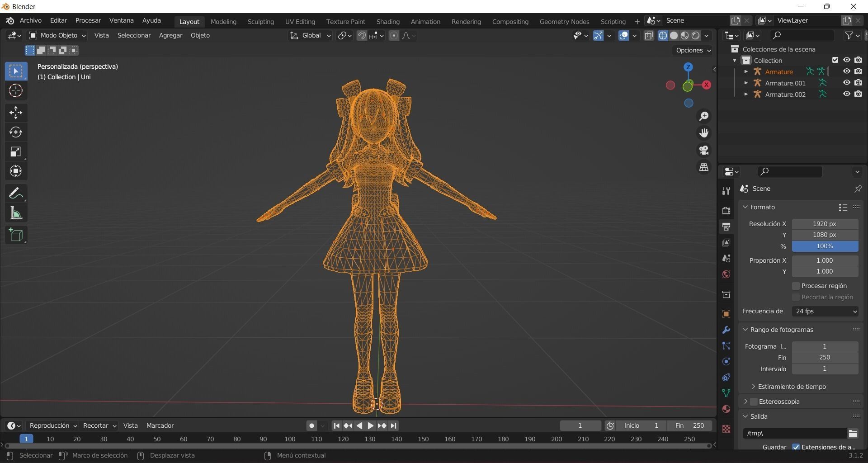Jump to the last frame button
868x463 pixels.
click(394, 425)
